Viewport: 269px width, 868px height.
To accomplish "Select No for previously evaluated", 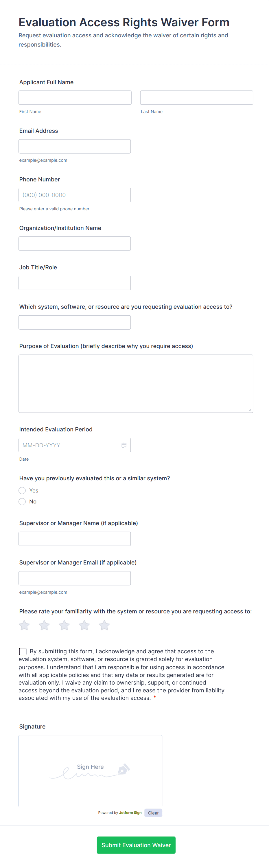I will [x=22, y=502].
